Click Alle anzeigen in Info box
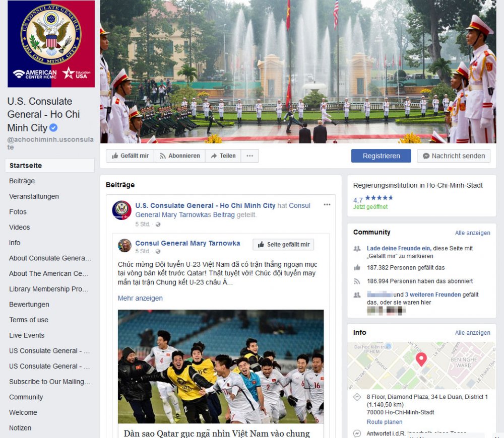Screen dimensions: 504x438 [x=473, y=333]
